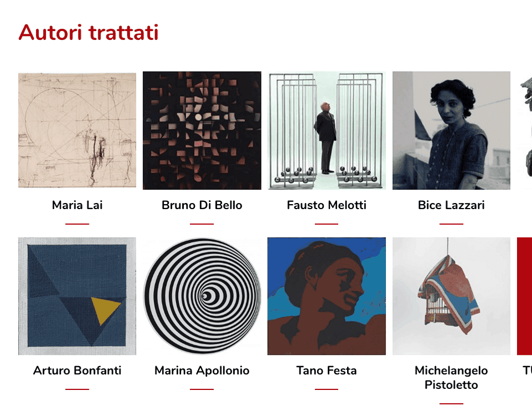Click the Bruno Di Bello artwork image
Viewport: 532px width, 416px height.
coord(202,130)
